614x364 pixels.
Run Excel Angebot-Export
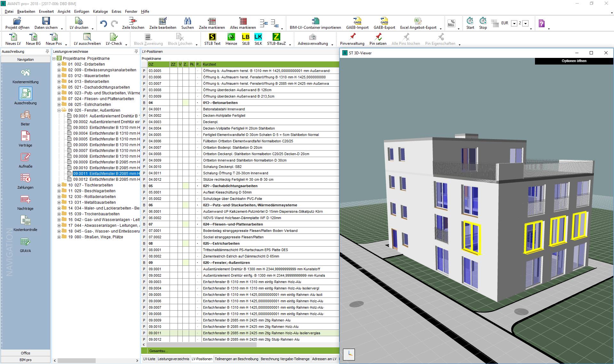(x=418, y=23)
